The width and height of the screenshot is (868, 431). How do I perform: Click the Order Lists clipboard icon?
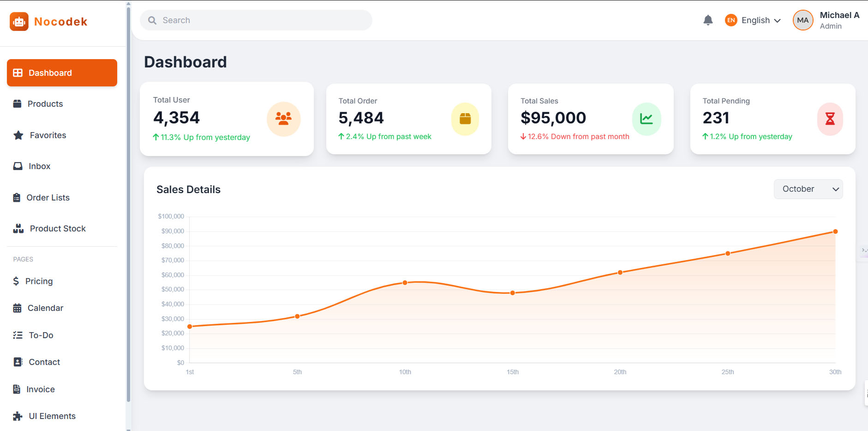(17, 197)
